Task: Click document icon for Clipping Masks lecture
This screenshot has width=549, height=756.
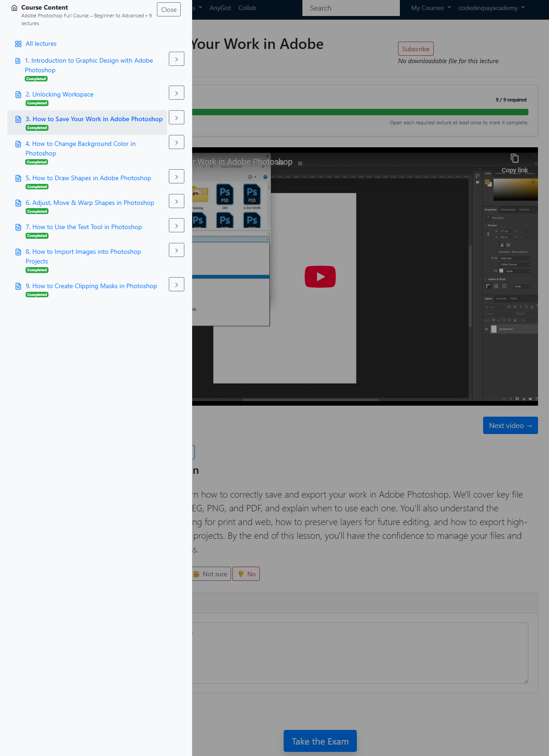Action: pyautogui.click(x=18, y=286)
